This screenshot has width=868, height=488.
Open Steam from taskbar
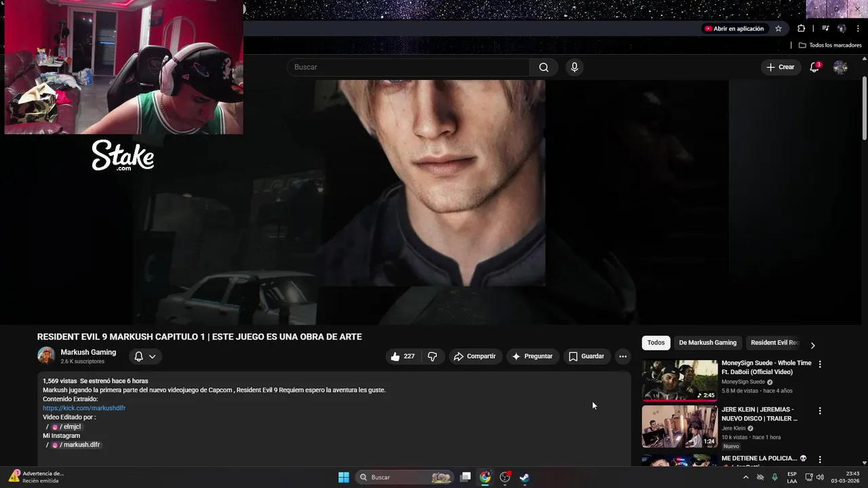click(x=524, y=477)
